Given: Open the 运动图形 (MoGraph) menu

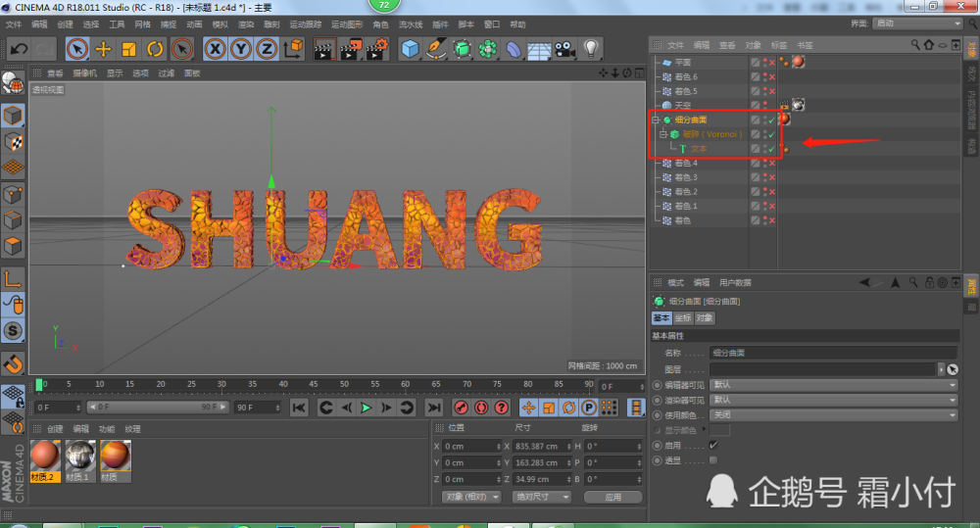Looking at the screenshot, I should 347,24.
